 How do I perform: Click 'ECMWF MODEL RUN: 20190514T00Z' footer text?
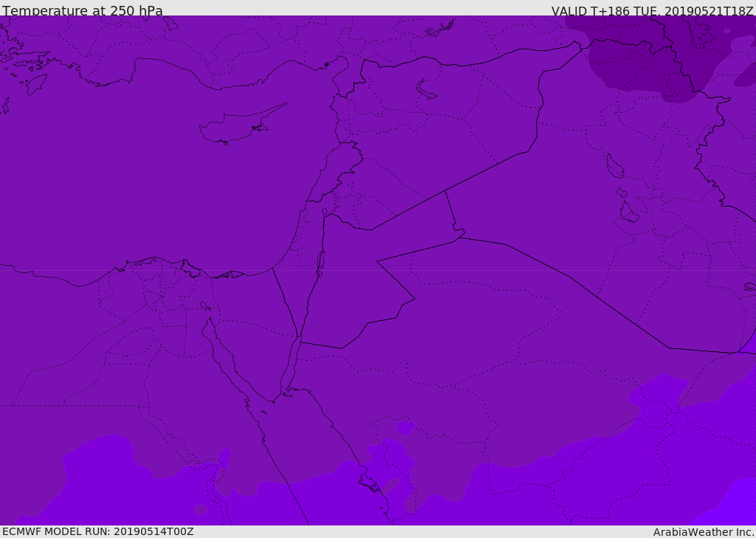coord(98,531)
